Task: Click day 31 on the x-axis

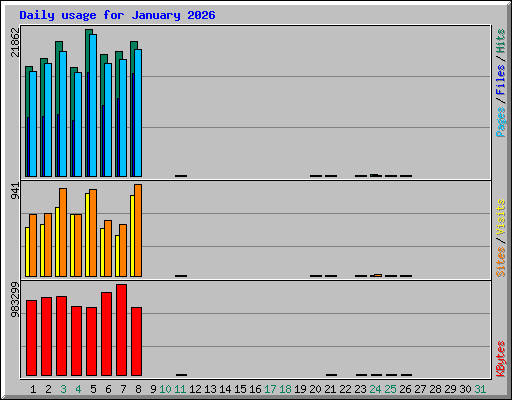Action: point(480,389)
